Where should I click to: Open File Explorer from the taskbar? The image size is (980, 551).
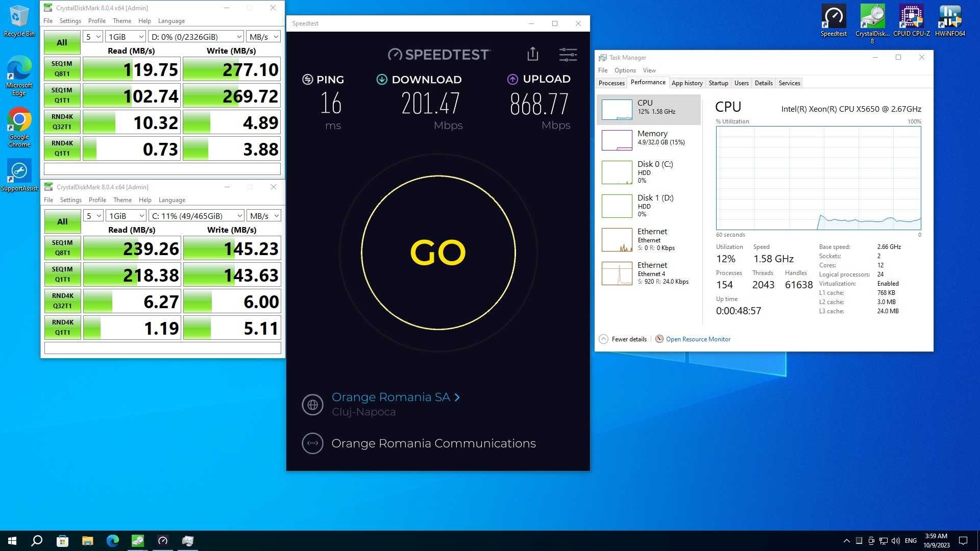[x=87, y=541]
